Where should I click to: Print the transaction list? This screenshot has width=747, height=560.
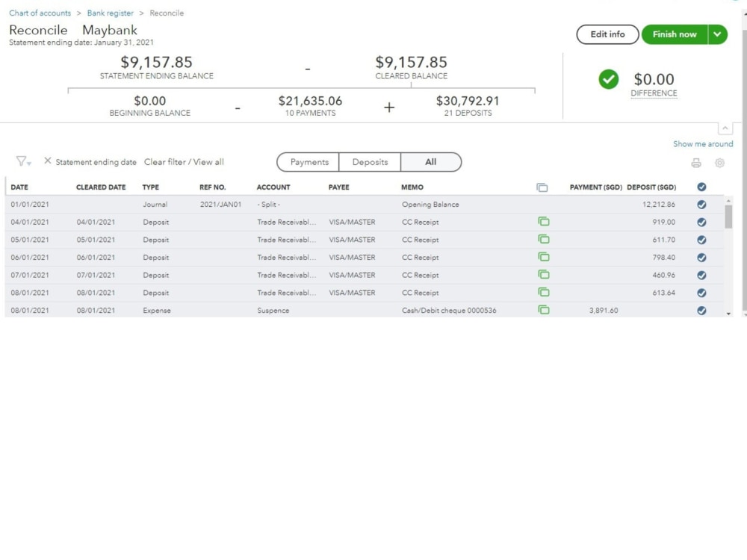click(696, 161)
